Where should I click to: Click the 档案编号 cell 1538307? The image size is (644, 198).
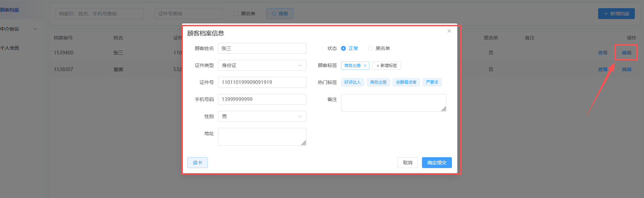[64, 69]
